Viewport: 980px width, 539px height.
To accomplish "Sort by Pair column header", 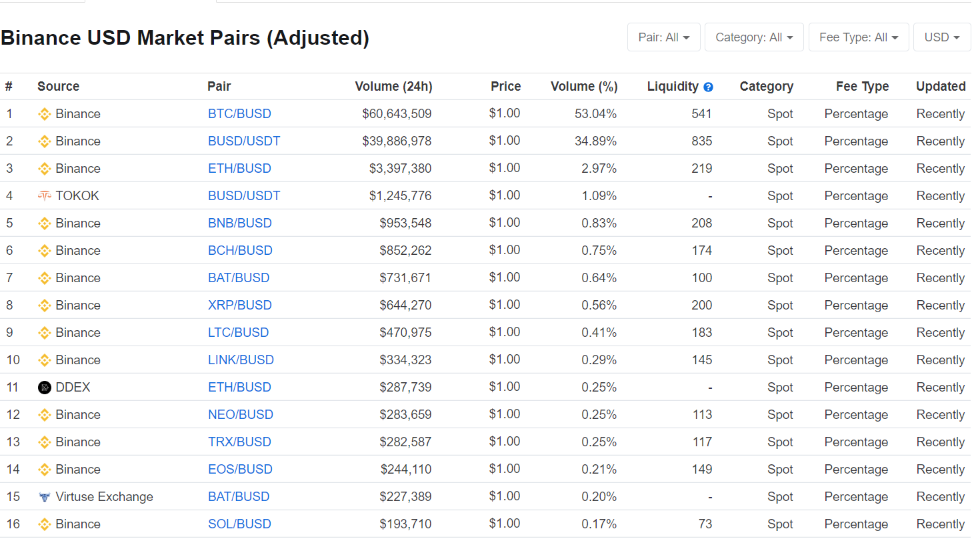I will [219, 87].
